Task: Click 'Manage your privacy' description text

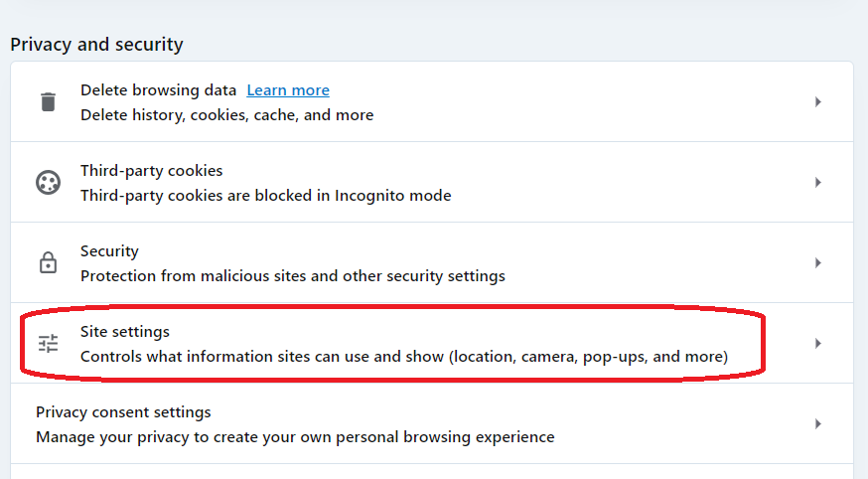Action: point(295,437)
